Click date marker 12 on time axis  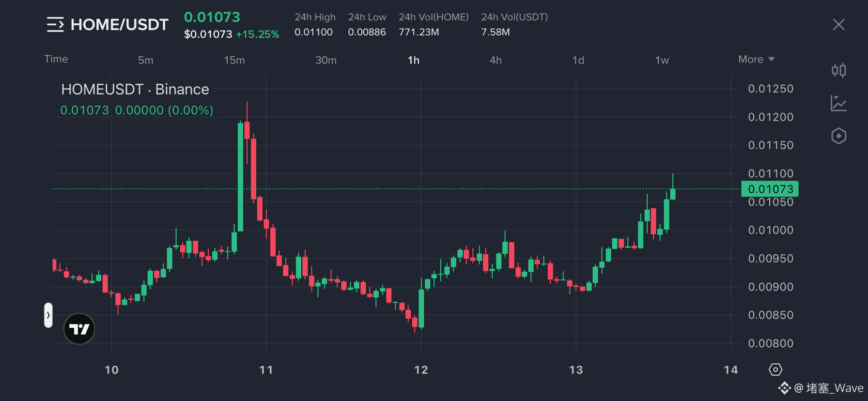coord(421,370)
